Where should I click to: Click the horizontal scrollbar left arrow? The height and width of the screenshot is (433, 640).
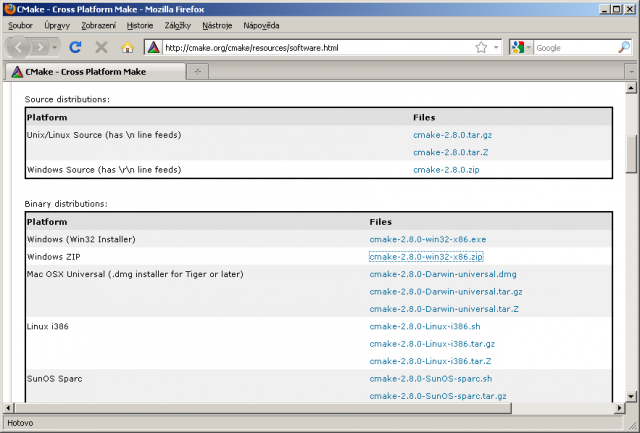(x=9, y=408)
